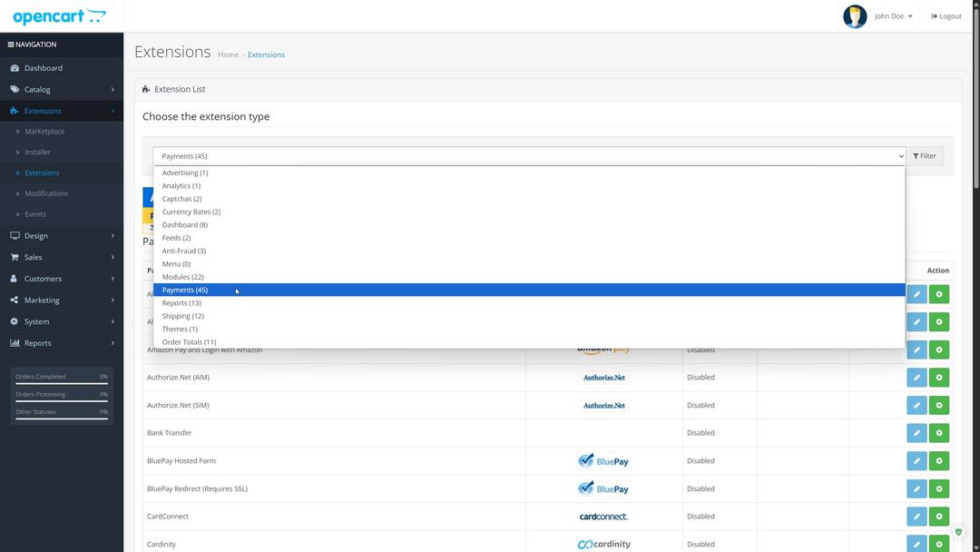The width and height of the screenshot is (980, 552).
Task: Click the edit pencil for Authorize.Net (SIM)
Action: pyautogui.click(x=916, y=406)
